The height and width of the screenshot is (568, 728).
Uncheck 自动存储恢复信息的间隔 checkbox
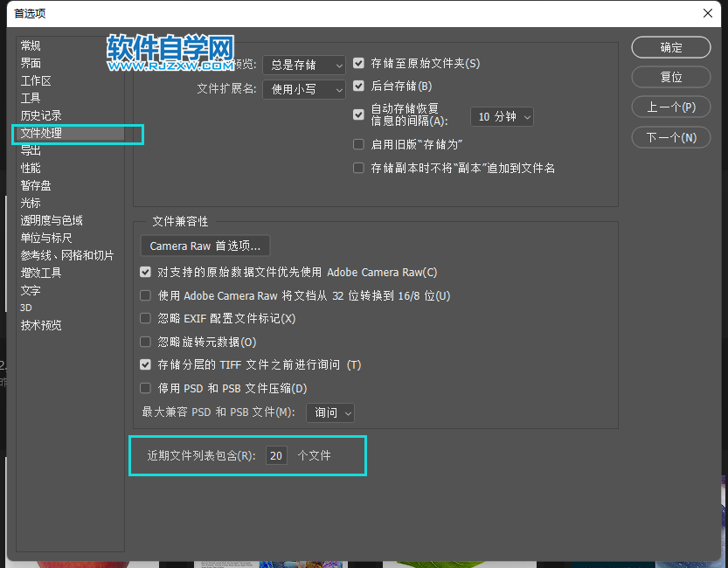[358, 114]
